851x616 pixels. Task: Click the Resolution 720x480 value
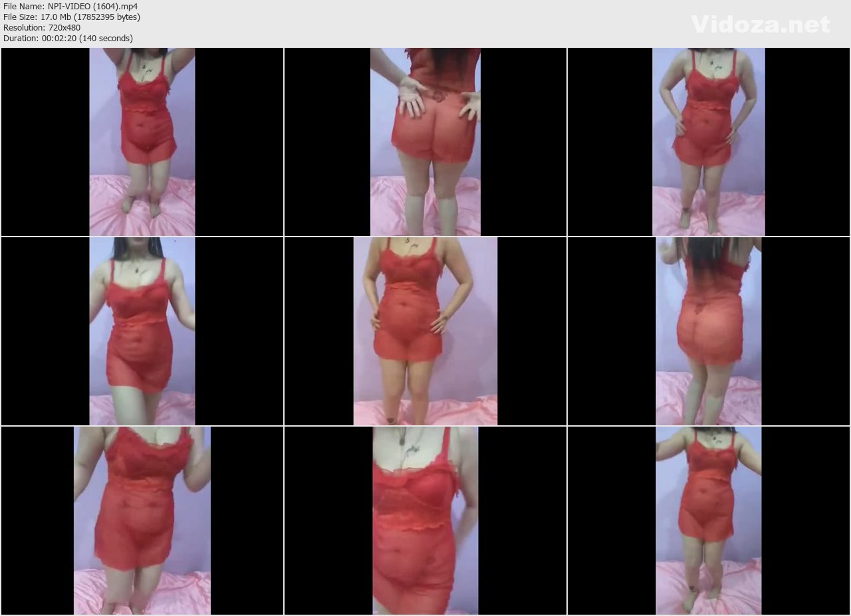coord(65,28)
